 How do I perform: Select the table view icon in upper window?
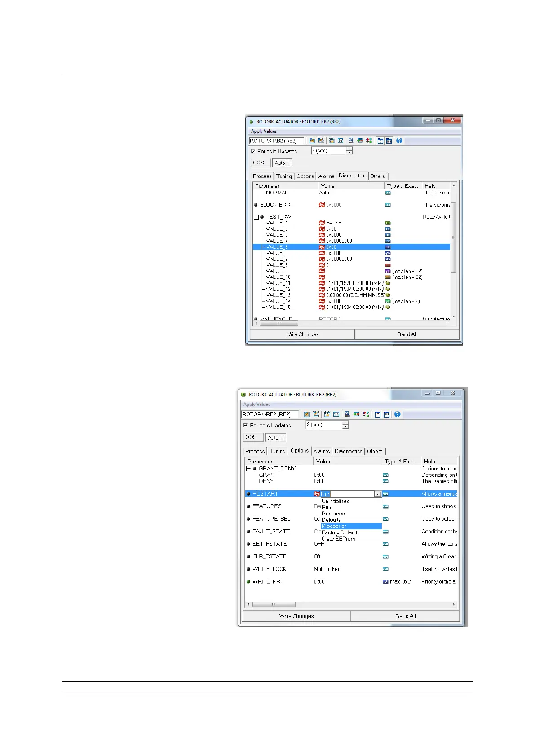[389, 141]
